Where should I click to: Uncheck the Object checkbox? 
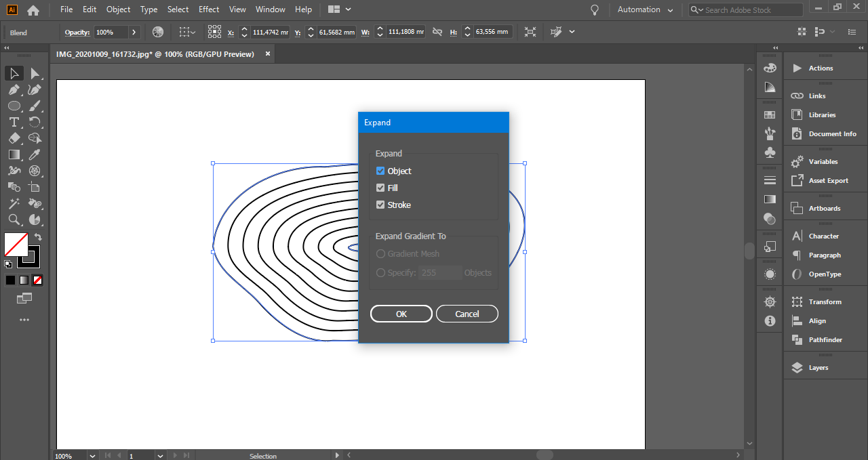[x=380, y=171]
